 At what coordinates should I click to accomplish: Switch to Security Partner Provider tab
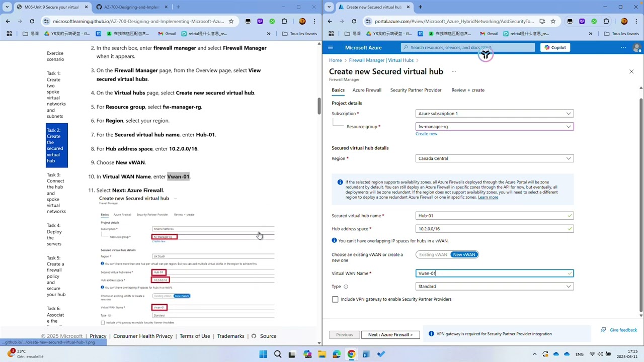416,90
